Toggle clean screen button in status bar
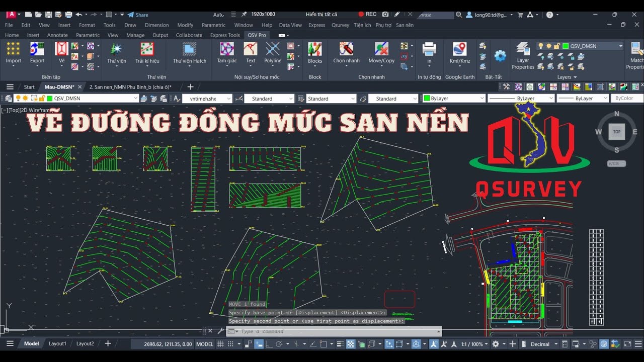The image size is (644, 362). click(x=627, y=344)
